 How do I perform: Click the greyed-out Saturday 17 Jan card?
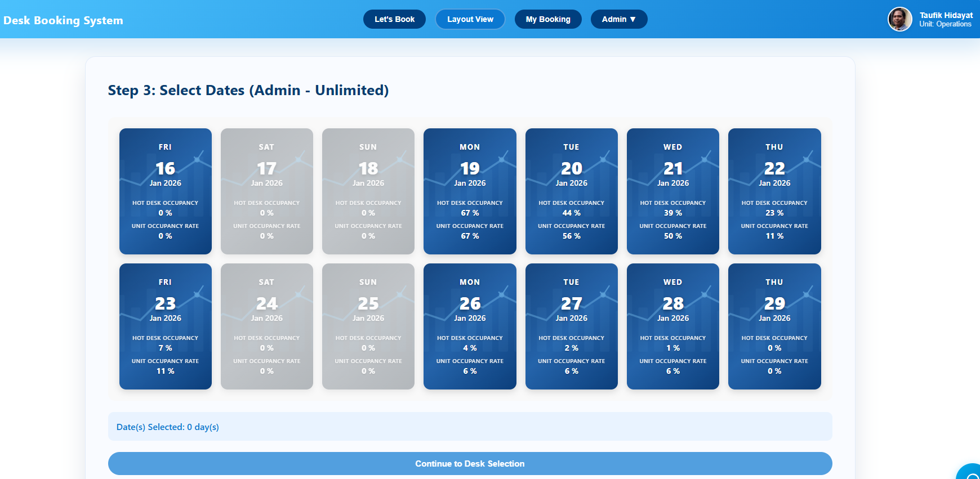point(266,191)
